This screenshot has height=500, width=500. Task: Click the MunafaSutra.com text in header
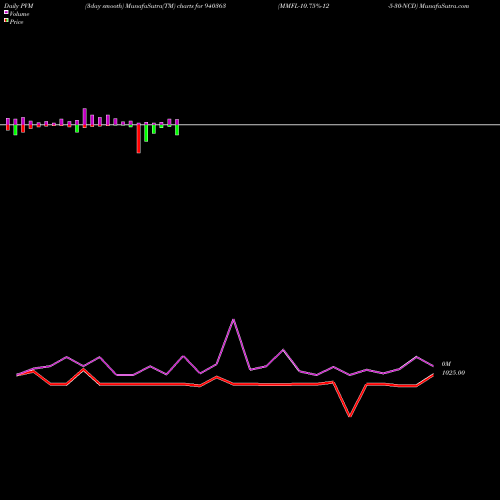click(444, 6)
